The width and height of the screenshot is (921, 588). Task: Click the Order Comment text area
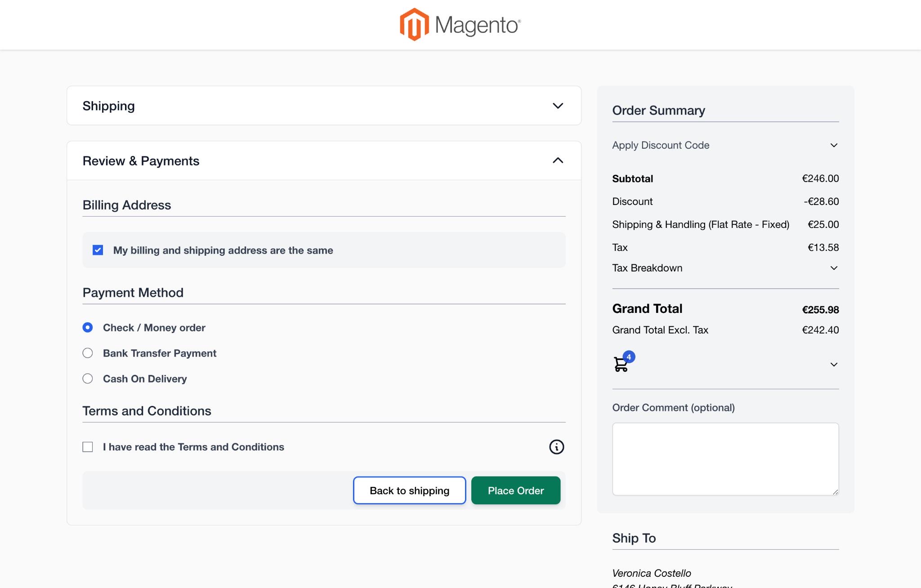pos(725,459)
